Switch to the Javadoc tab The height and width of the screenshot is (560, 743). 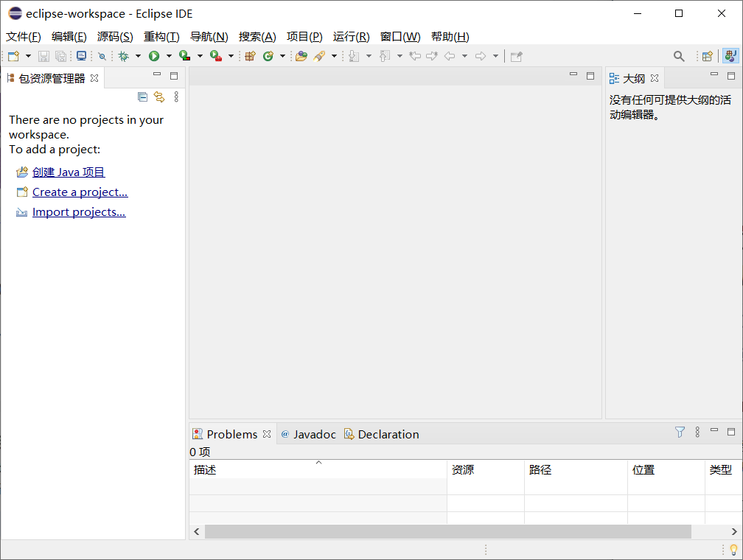308,434
